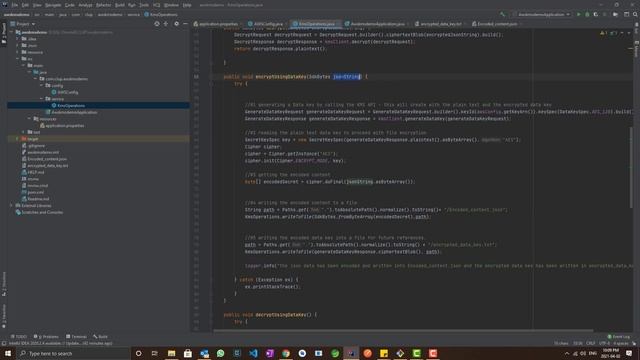
Task: Open the File menu
Action: point(15,5)
